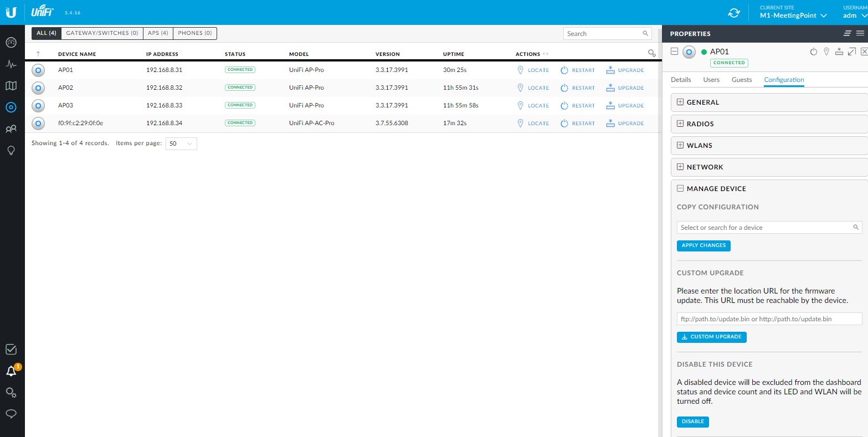Sort by the DEVICE NAME column header
Viewport: 868px width, 437px height.
pos(77,54)
